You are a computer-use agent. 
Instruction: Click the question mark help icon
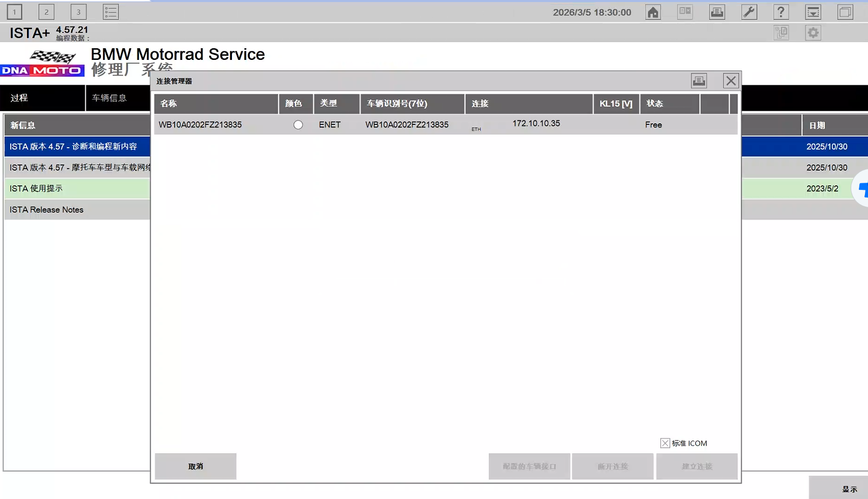point(781,12)
